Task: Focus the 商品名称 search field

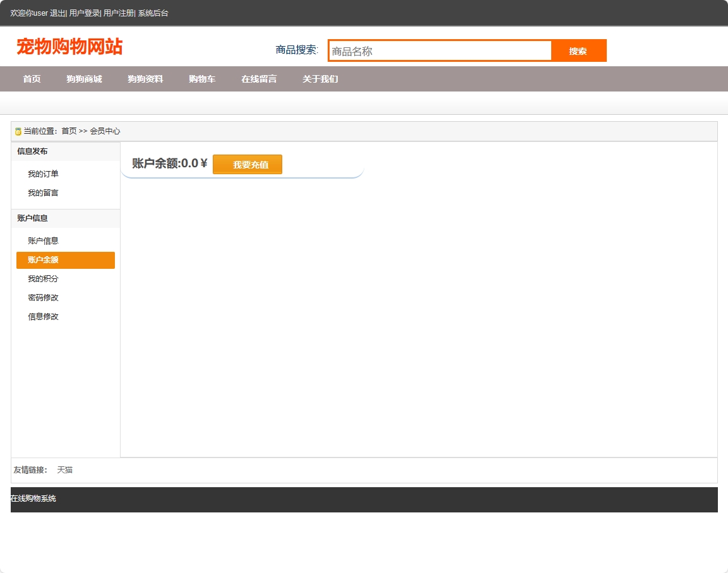Action: [x=439, y=50]
